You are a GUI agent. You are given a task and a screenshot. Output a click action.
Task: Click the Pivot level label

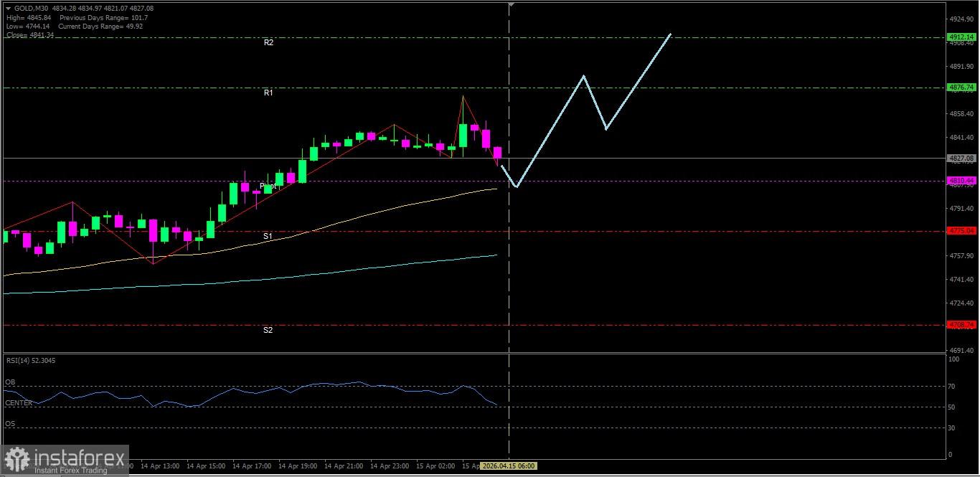(x=268, y=186)
